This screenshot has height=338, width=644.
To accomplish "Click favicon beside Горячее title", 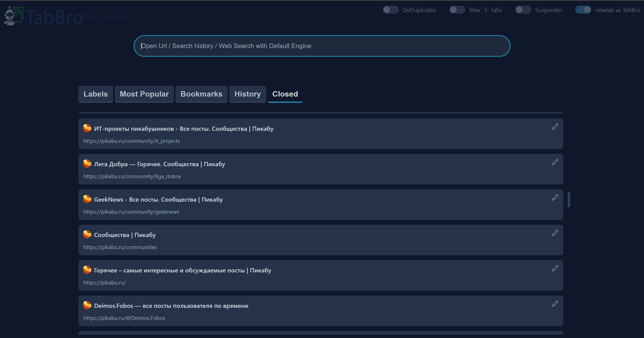I will (87, 270).
